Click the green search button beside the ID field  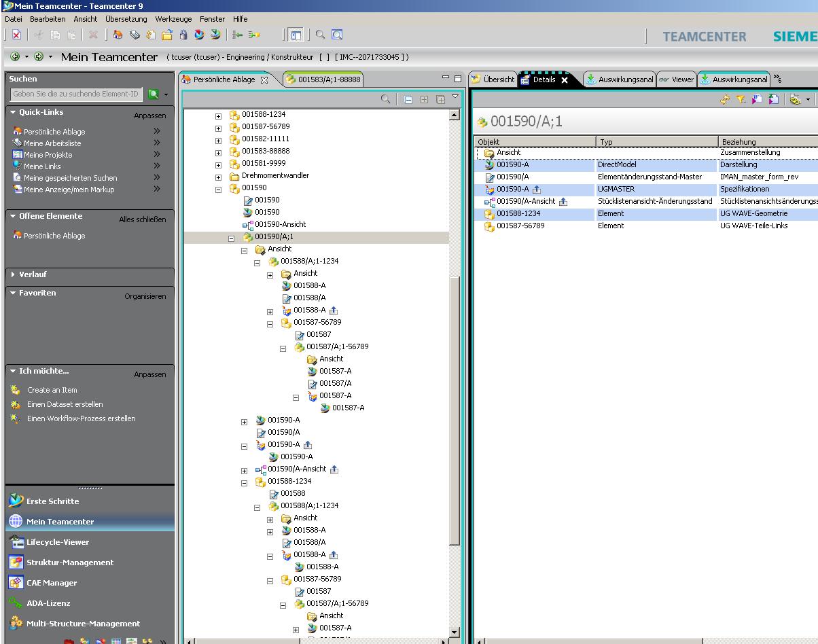point(154,94)
